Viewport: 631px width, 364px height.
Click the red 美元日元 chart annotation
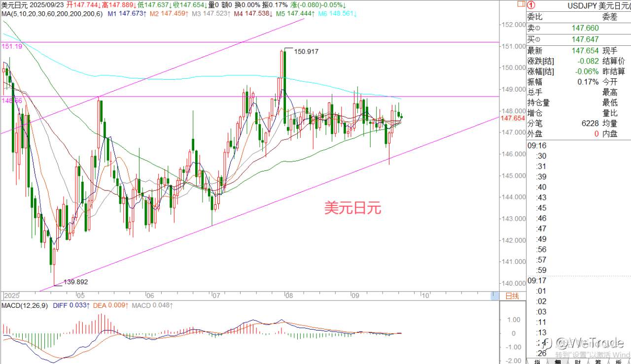pos(352,208)
